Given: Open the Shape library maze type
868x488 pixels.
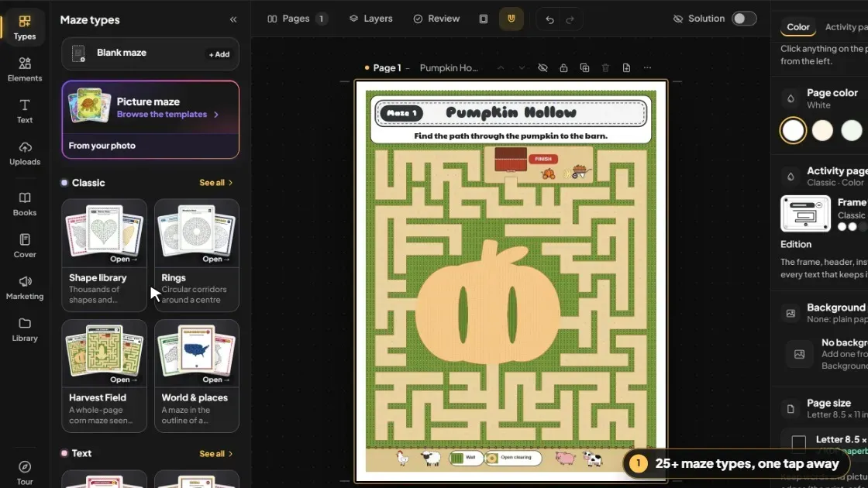Looking at the screenshot, I should pyautogui.click(x=104, y=255).
